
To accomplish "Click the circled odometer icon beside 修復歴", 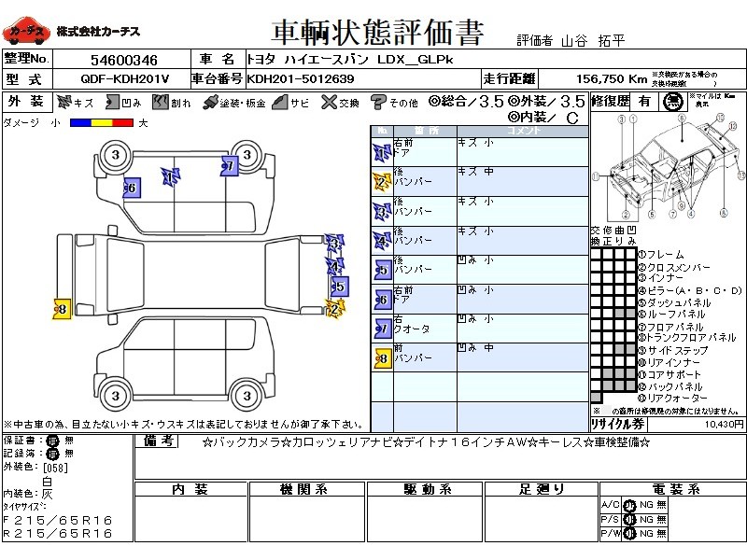I will click(x=673, y=102).
